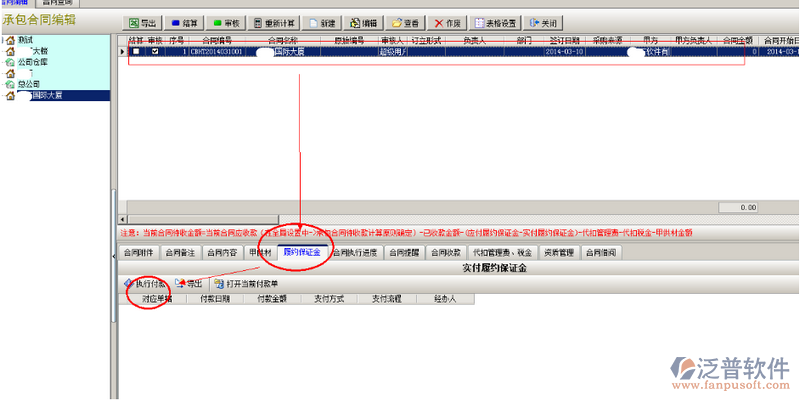Click the 付款金额 column header
800x401 pixels.
pos(272,299)
